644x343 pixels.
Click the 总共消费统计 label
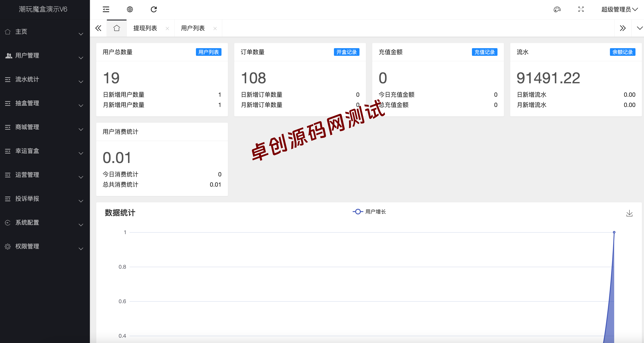pyautogui.click(x=121, y=184)
